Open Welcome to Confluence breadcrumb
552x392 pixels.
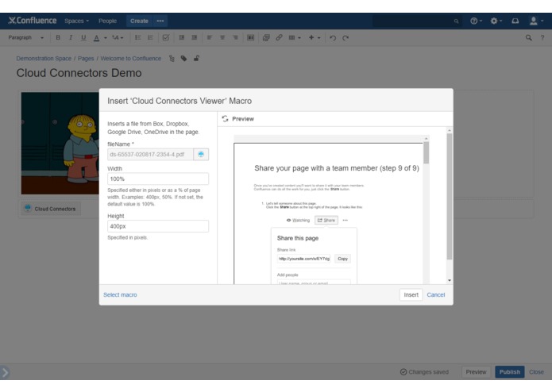tap(130, 59)
